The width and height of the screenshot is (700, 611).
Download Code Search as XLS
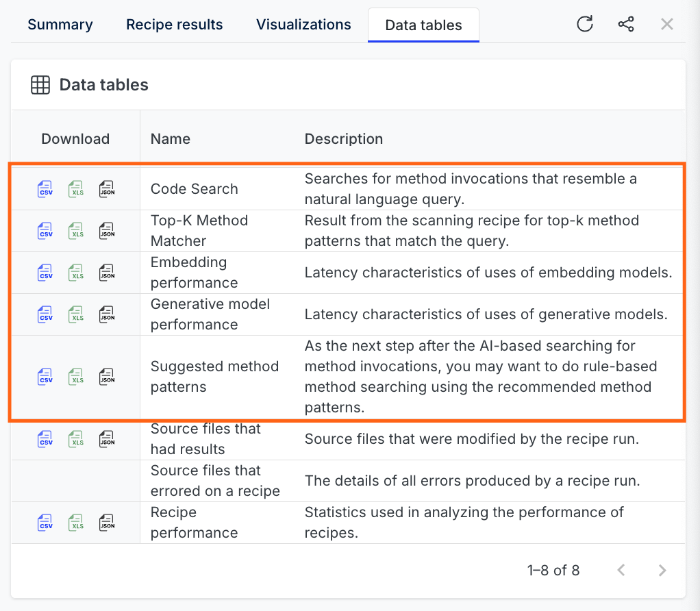[x=76, y=189]
